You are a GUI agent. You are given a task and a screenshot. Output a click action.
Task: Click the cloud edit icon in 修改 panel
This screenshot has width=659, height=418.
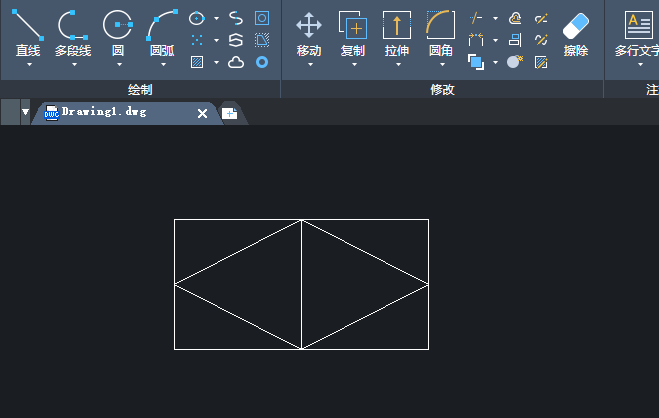point(515,18)
